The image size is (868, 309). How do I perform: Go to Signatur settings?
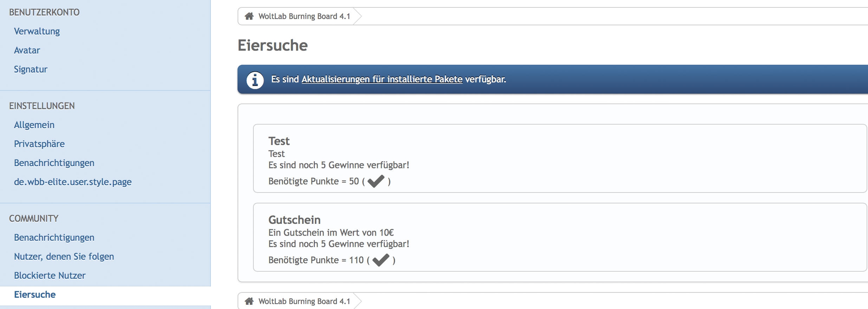tap(31, 69)
